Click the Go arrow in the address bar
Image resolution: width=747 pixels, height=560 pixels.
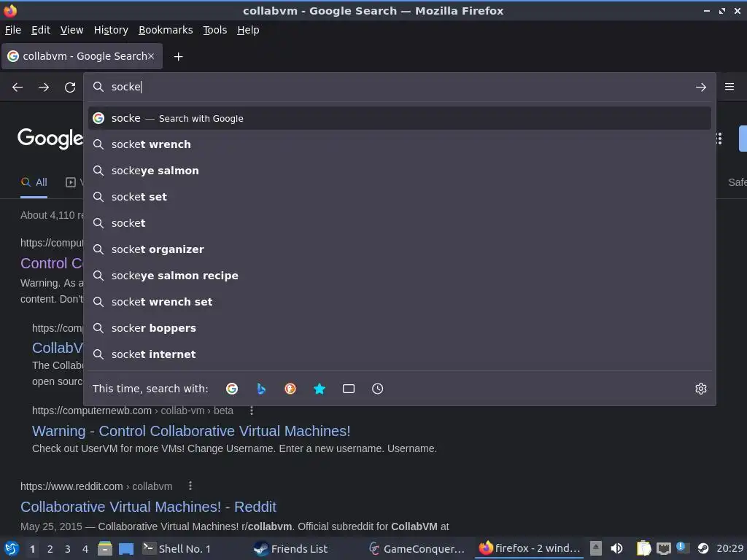coord(700,87)
